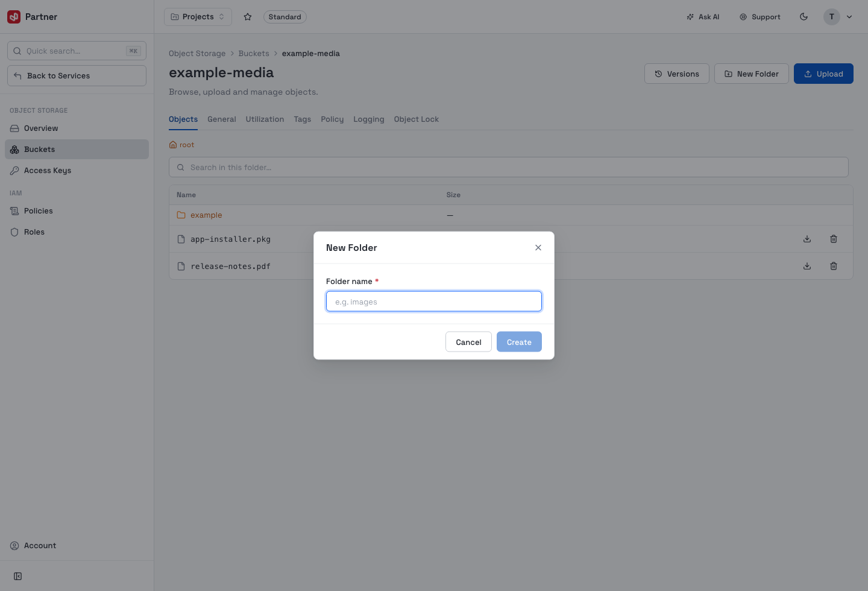
Task: Open the Partner logo home
Action: click(33, 17)
